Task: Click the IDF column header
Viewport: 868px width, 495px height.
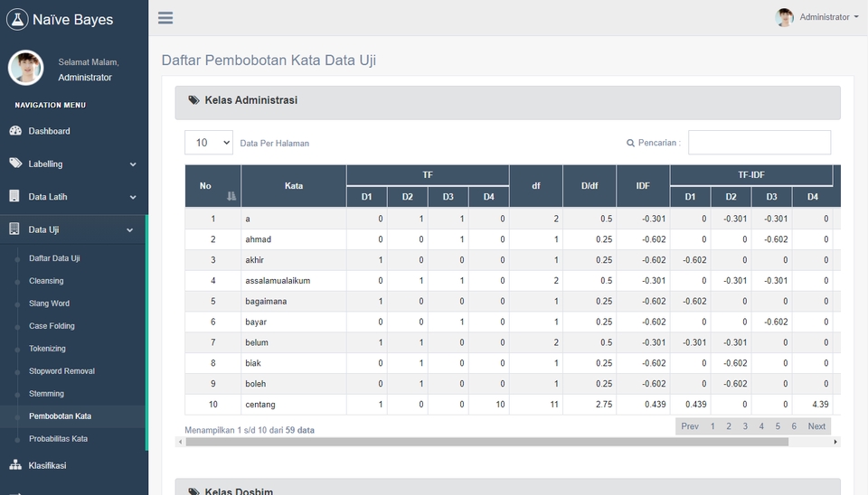Action: pos(643,186)
